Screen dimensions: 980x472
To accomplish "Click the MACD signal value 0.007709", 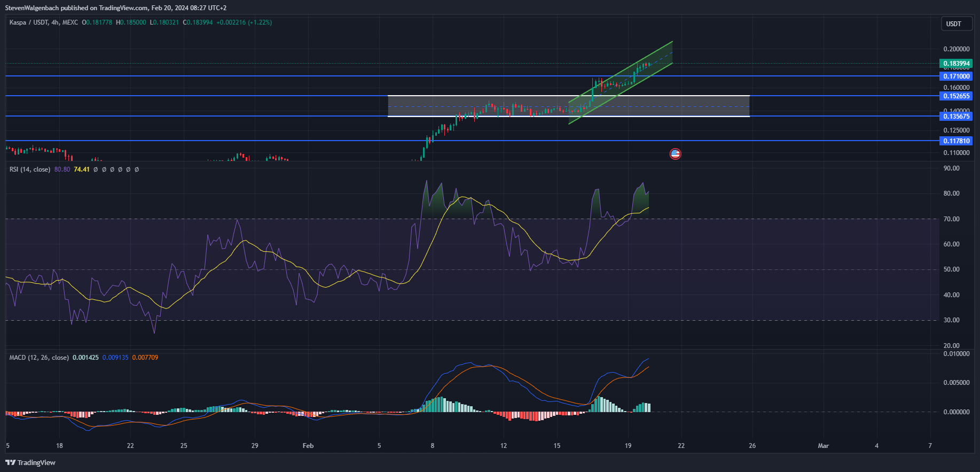I will (x=145, y=358).
